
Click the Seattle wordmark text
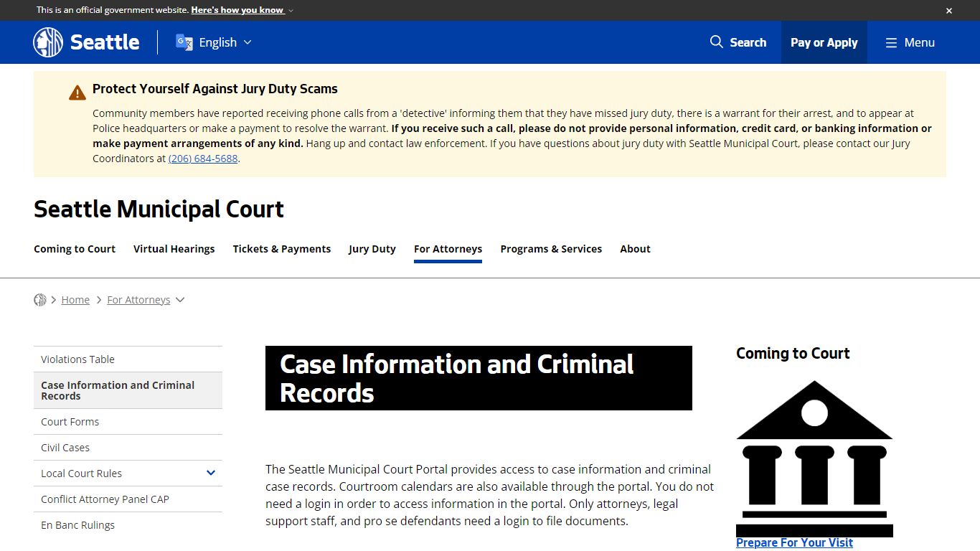click(105, 42)
